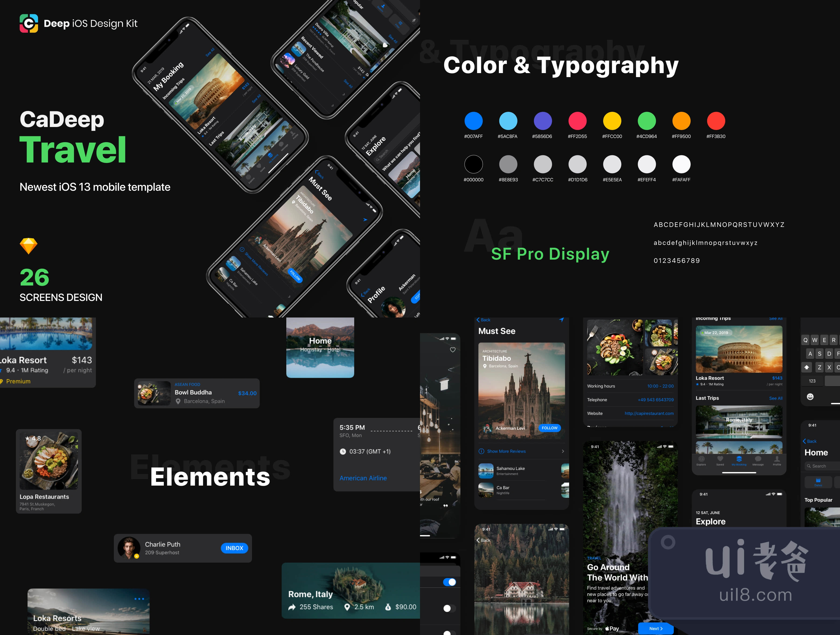Screen dimensions: 840x635
Task: Click the CaDeep logo icon
Action: tap(29, 23)
